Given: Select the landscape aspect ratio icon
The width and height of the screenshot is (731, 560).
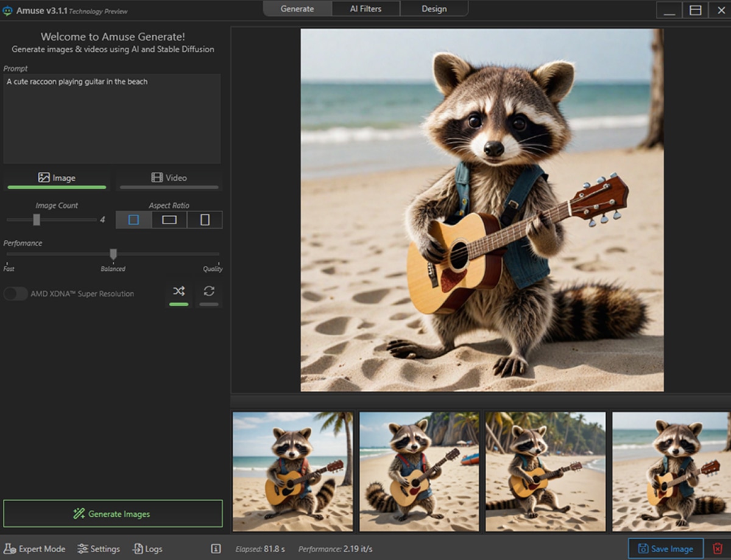Looking at the screenshot, I should [x=169, y=220].
